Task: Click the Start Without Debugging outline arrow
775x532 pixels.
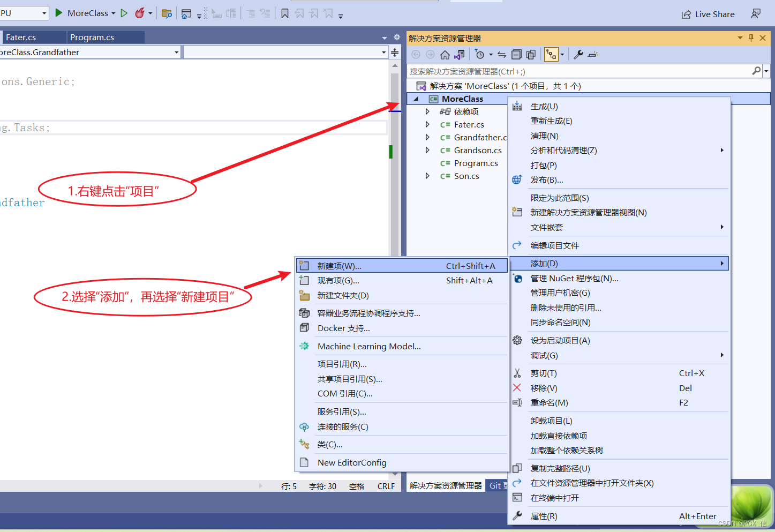Action: pos(124,13)
